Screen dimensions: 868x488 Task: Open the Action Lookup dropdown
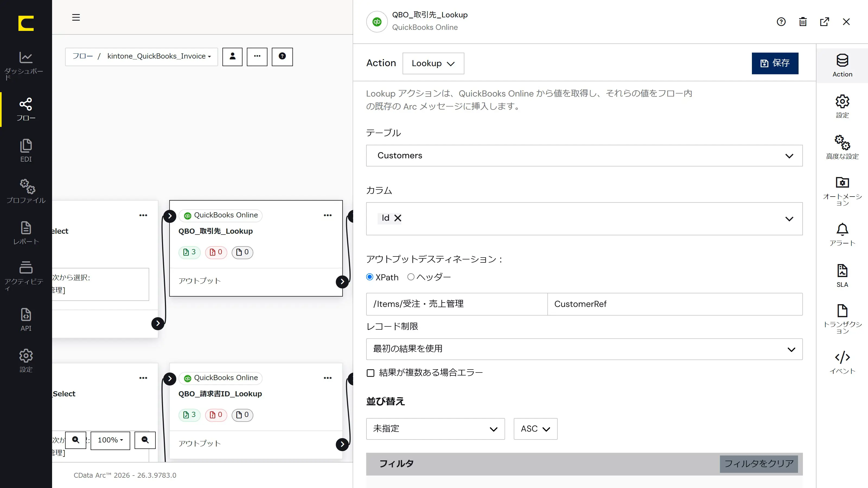[433, 63]
